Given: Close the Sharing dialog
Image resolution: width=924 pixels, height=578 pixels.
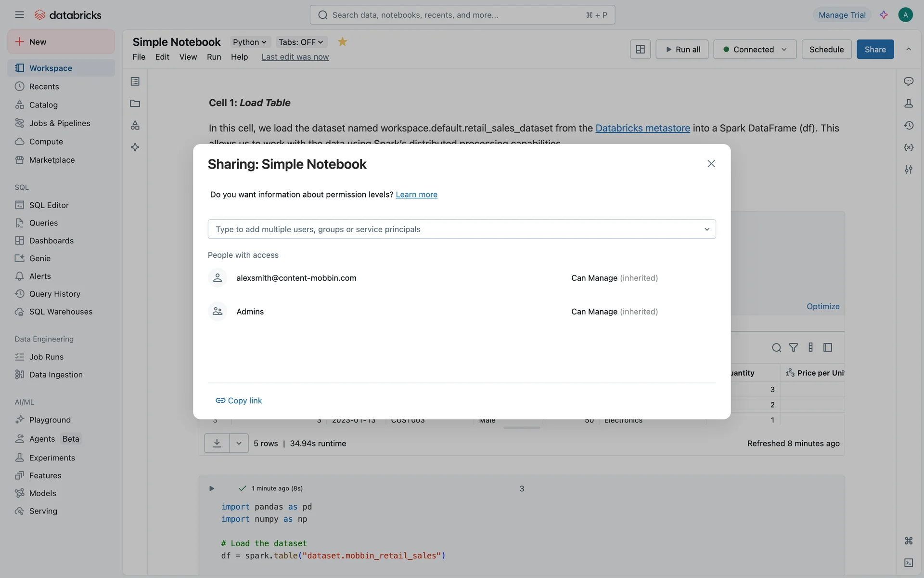Looking at the screenshot, I should coord(711,164).
